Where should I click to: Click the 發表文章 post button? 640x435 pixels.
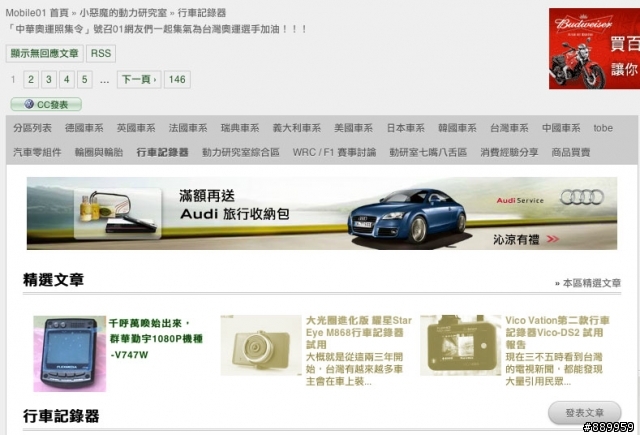[x=584, y=413]
